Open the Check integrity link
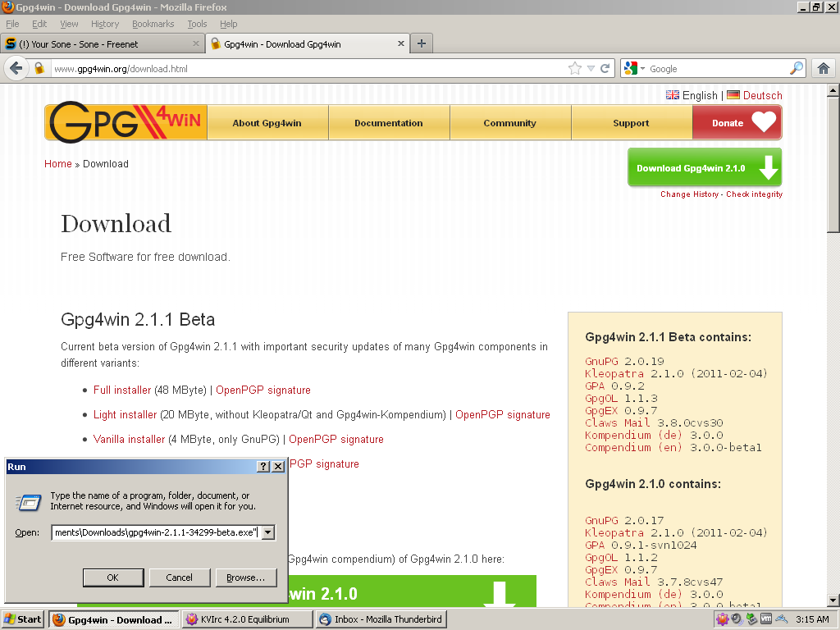 click(x=755, y=194)
